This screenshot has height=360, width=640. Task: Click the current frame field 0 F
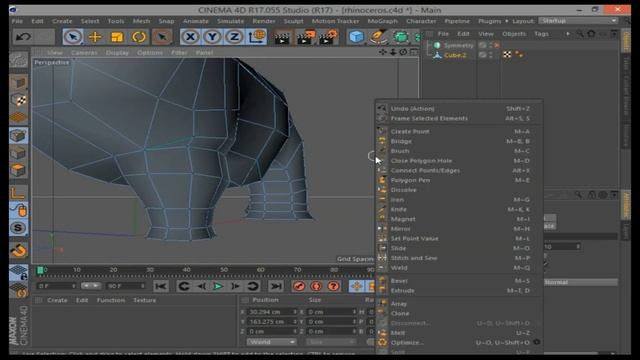pos(56,286)
